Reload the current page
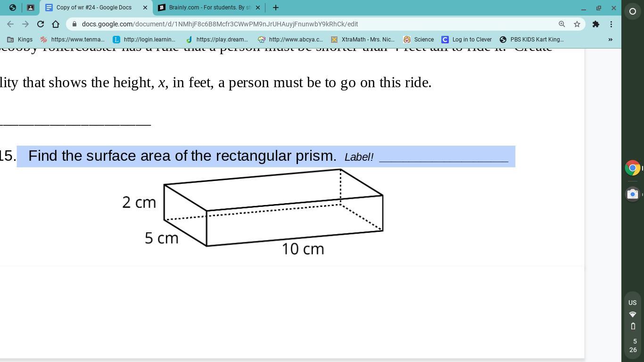 [41, 24]
